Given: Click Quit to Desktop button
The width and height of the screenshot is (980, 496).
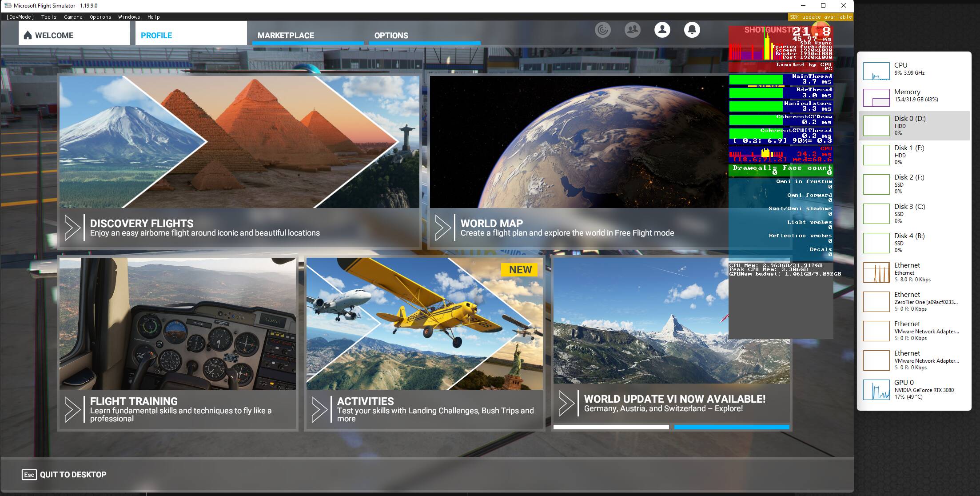Looking at the screenshot, I should (64, 474).
